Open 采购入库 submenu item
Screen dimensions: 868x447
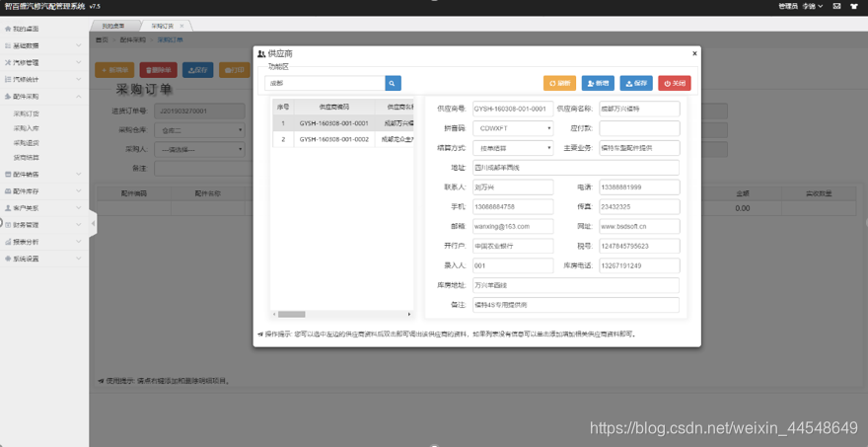pyautogui.click(x=26, y=128)
